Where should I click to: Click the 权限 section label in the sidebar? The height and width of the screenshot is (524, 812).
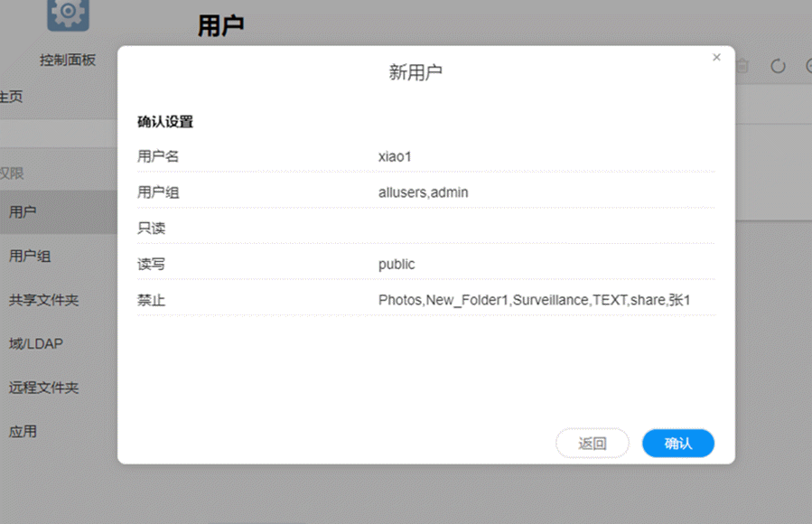coord(12,173)
